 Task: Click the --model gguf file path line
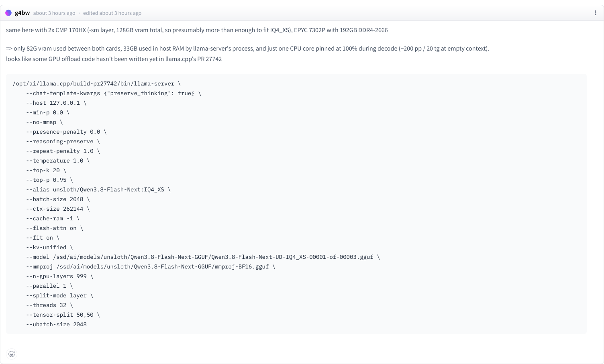(x=203, y=257)
